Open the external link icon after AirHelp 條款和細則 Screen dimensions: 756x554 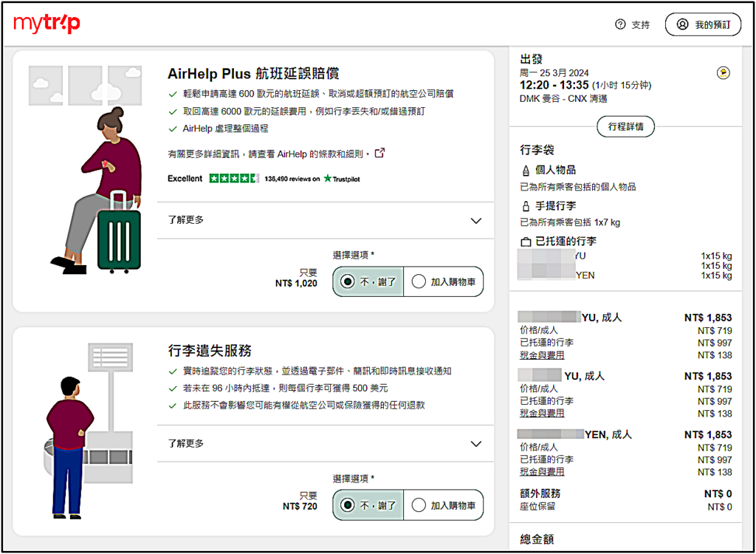(x=380, y=153)
